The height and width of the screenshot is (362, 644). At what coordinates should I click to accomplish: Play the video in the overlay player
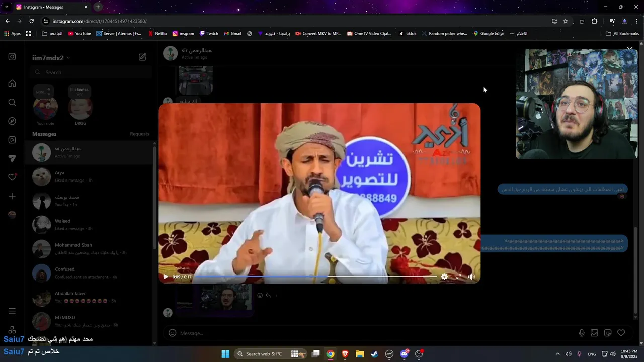tap(166, 277)
